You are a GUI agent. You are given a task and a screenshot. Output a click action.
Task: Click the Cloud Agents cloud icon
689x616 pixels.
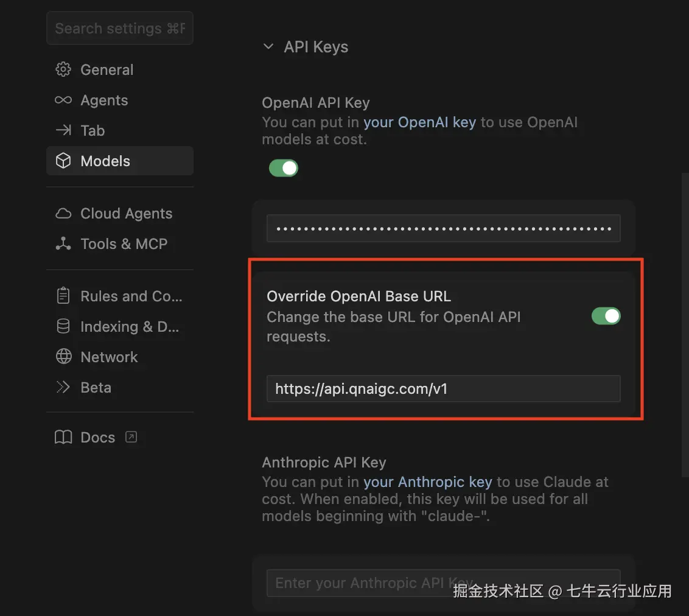pyautogui.click(x=63, y=214)
